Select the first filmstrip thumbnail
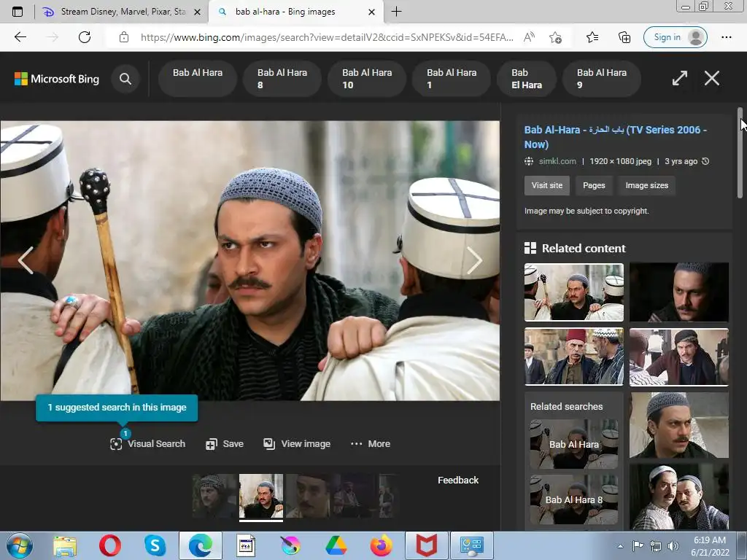 (x=214, y=496)
